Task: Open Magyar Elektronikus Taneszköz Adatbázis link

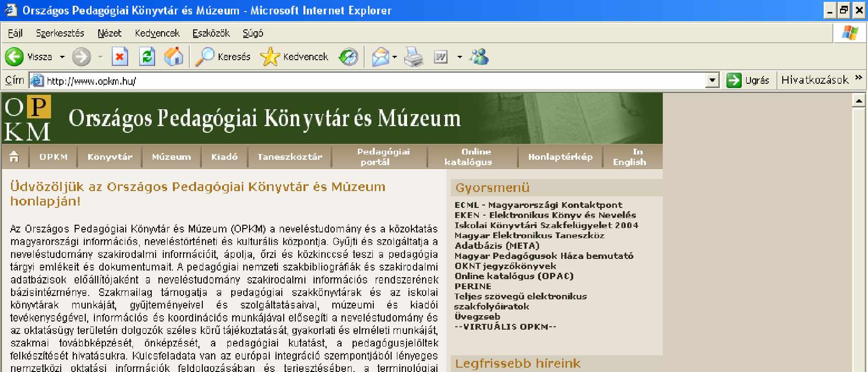Action: [529, 240]
